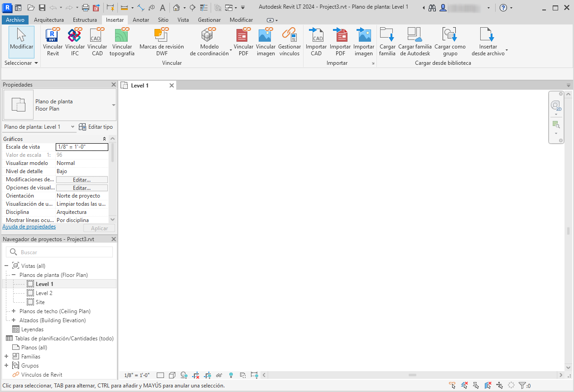Switch to the Estructura ribbon tab
This screenshot has height=392, width=574.
[x=85, y=20]
